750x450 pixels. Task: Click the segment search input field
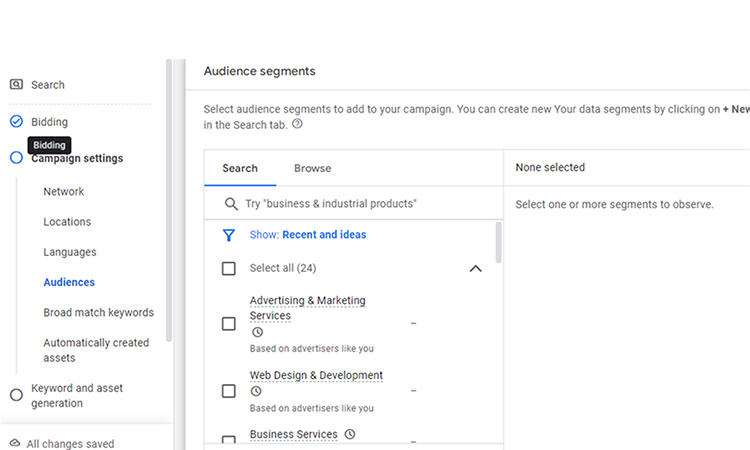click(354, 204)
